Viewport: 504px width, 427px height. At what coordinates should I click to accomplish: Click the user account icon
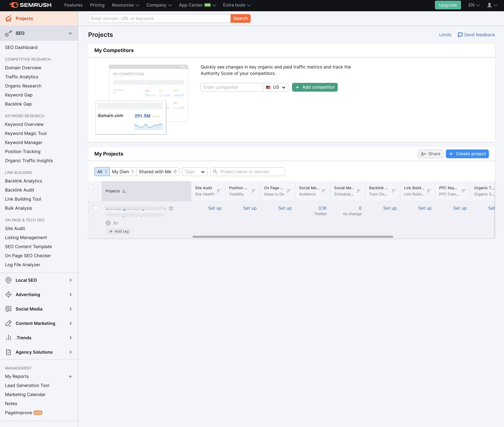click(x=489, y=5)
